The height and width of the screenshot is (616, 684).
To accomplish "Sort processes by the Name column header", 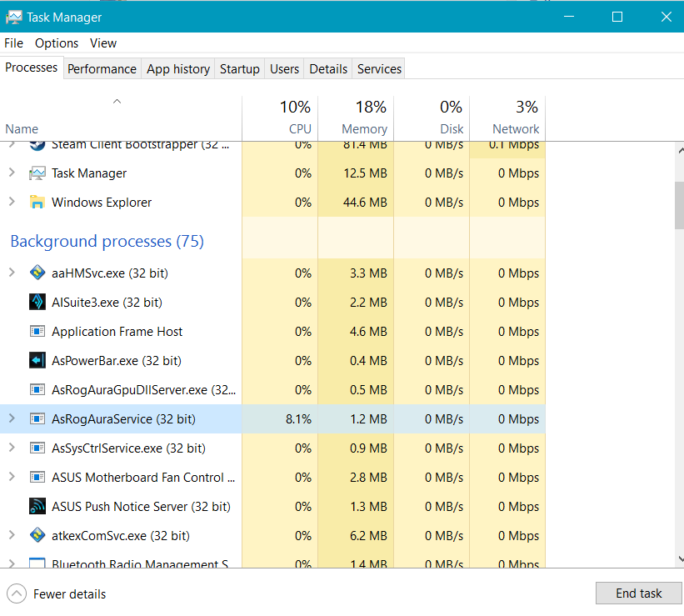I will [121, 118].
